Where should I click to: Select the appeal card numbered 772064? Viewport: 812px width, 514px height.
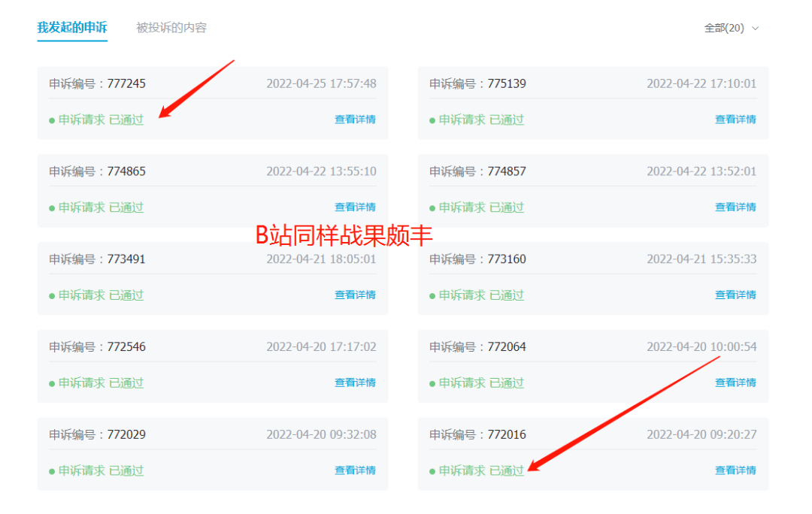(592, 365)
